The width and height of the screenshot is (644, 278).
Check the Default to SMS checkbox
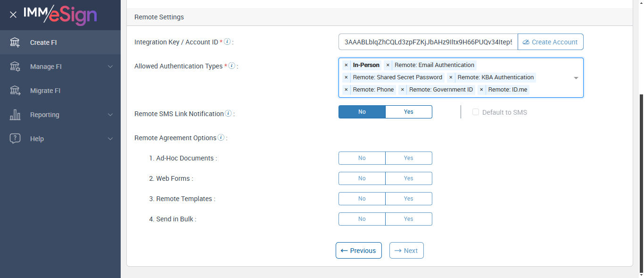pos(476,112)
